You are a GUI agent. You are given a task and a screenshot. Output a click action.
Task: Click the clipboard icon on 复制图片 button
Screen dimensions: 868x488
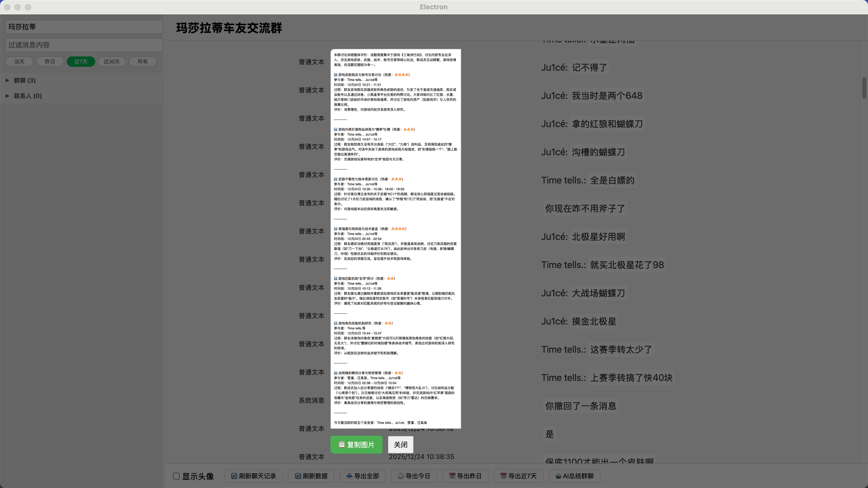click(341, 444)
